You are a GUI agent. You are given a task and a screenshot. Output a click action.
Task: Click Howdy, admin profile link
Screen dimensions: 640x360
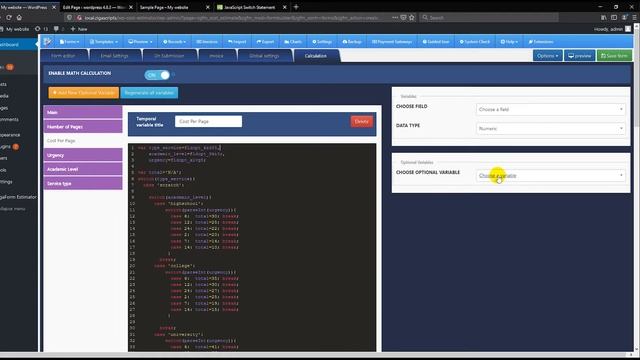(x=612, y=29)
